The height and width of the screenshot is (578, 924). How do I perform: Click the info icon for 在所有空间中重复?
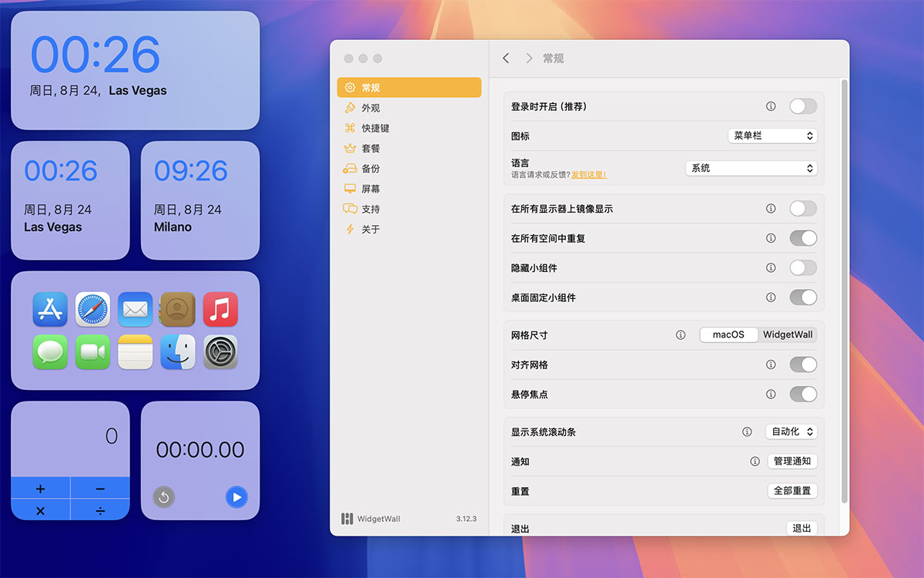point(771,238)
